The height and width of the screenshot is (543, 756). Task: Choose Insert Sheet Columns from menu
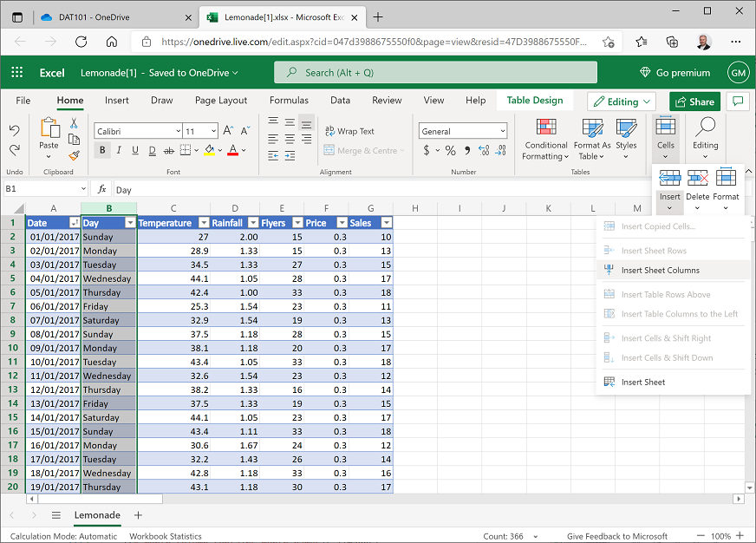coord(659,269)
